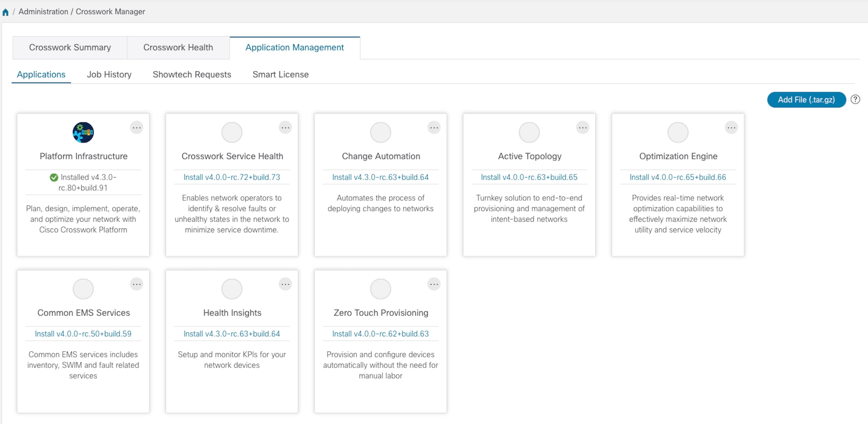Open the Platform Infrastructure application logo
Viewport: 868px width, 424px height.
click(83, 132)
